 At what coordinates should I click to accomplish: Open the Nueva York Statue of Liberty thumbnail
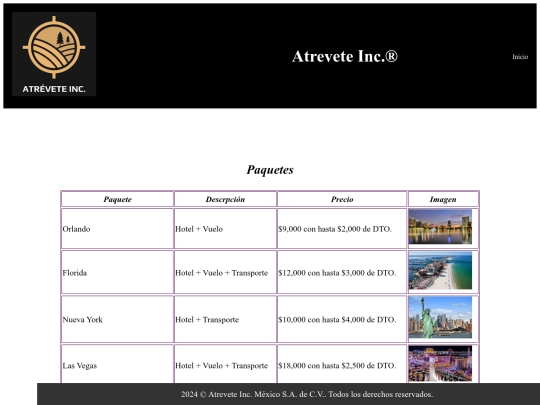coord(440,318)
